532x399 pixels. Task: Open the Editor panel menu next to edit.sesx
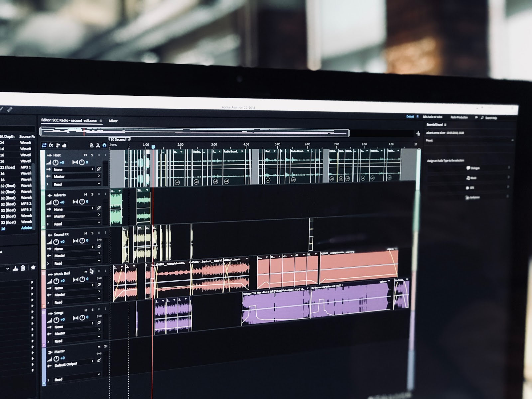coord(102,121)
